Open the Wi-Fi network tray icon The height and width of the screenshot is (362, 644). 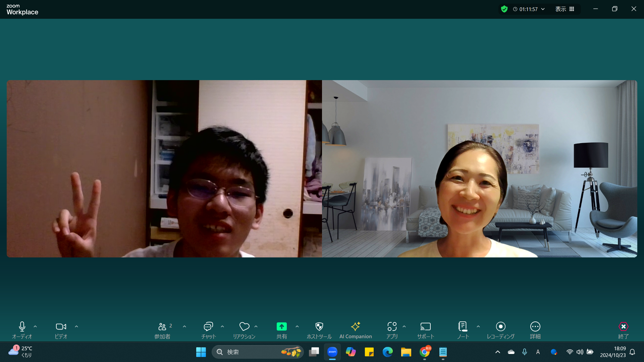point(570,352)
